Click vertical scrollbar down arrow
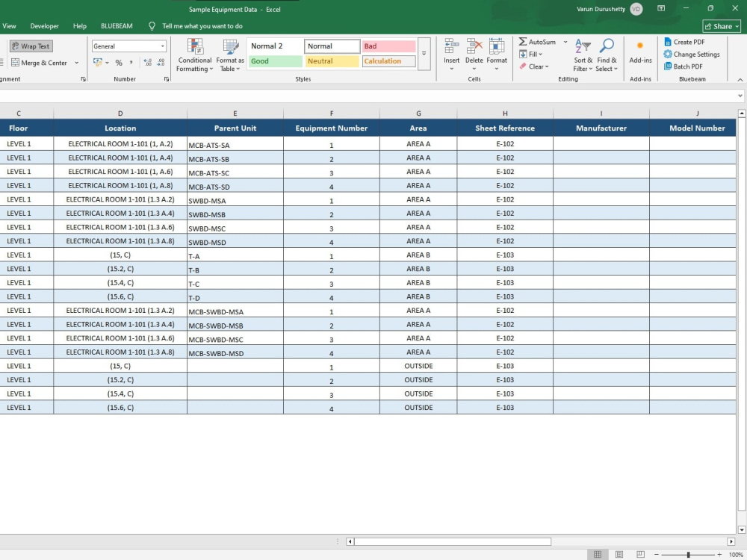Screen dimensions: 747x560 coord(742,529)
